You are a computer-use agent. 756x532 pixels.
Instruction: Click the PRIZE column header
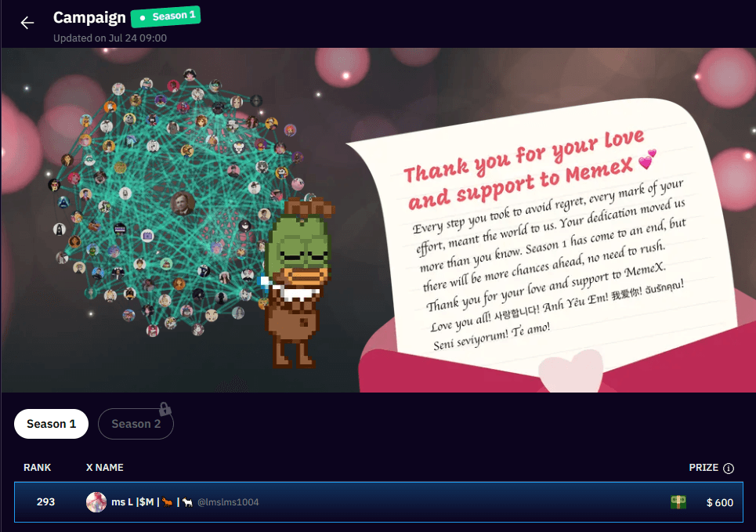pyautogui.click(x=703, y=468)
